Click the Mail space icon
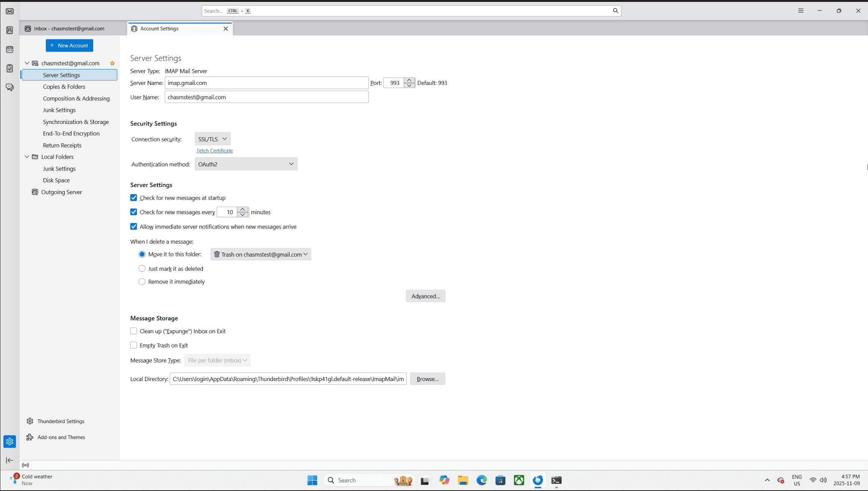Viewport: 868px width, 491px height. pyautogui.click(x=9, y=11)
